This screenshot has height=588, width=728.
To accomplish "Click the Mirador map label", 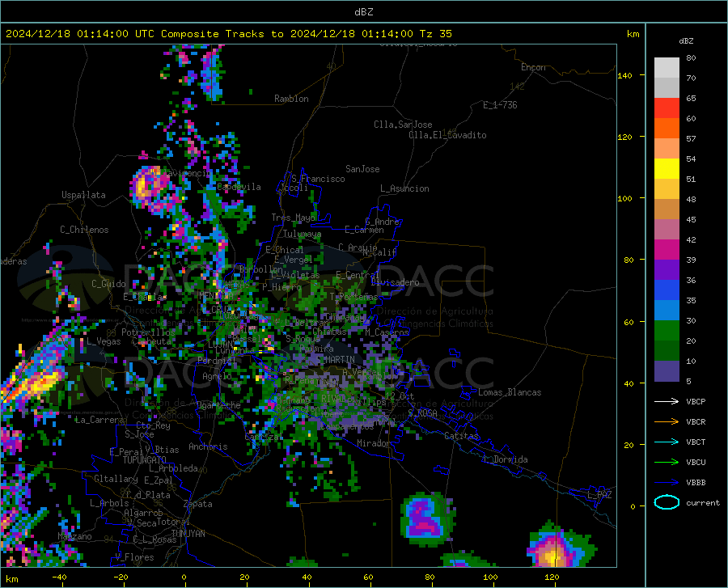I will tap(373, 443).
